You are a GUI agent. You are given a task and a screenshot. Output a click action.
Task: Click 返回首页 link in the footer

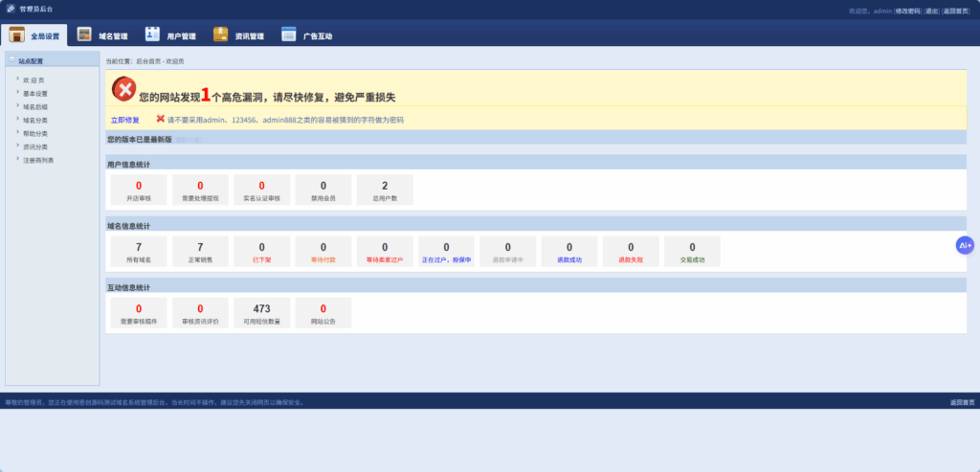point(962,402)
